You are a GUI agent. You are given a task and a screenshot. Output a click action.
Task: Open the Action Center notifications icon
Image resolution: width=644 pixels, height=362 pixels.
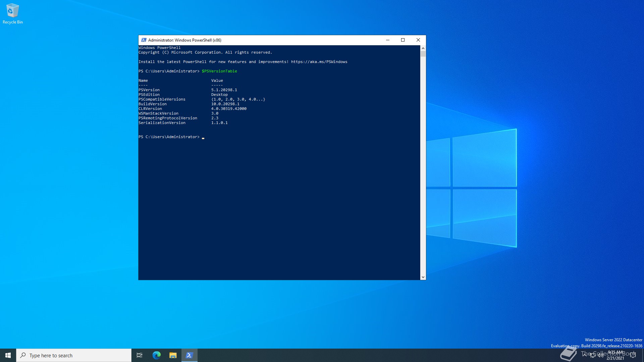click(x=633, y=355)
